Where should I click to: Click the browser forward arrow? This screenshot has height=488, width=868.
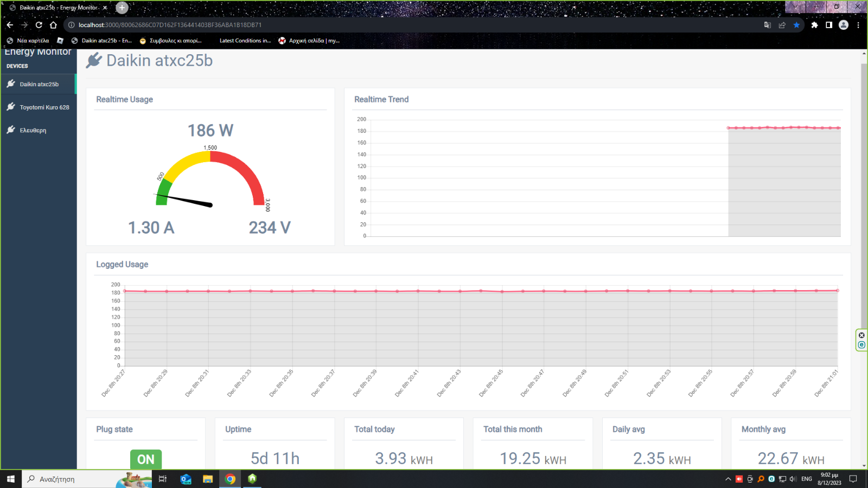24,25
